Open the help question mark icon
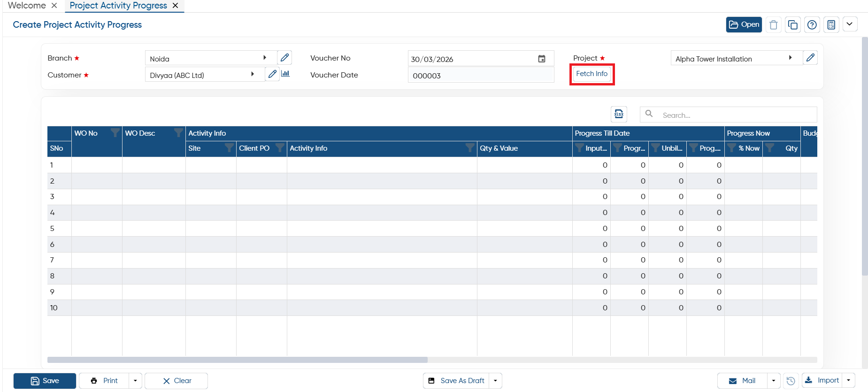This screenshot has width=868, height=392. (812, 25)
